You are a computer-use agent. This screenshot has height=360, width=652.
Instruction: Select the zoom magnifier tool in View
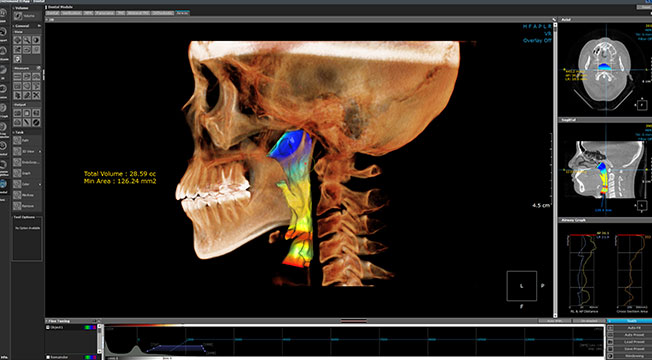(x=27, y=40)
